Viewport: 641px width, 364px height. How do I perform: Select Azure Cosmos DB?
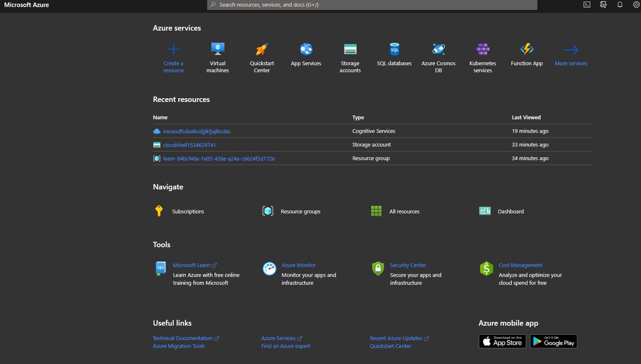(x=438, y=49)
